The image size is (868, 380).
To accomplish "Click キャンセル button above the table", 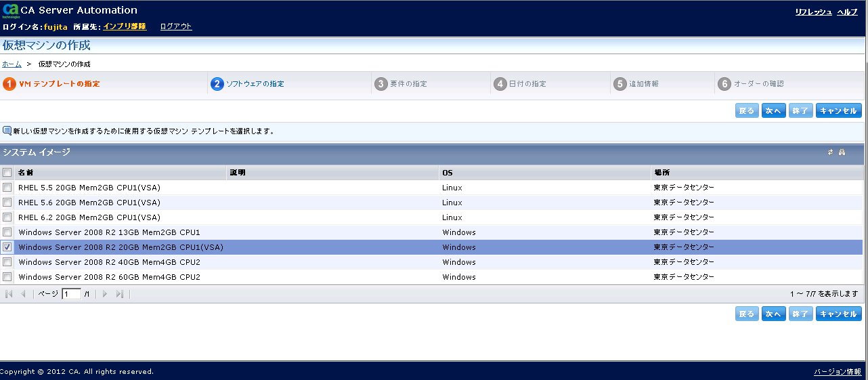I will tap(838, 110).
